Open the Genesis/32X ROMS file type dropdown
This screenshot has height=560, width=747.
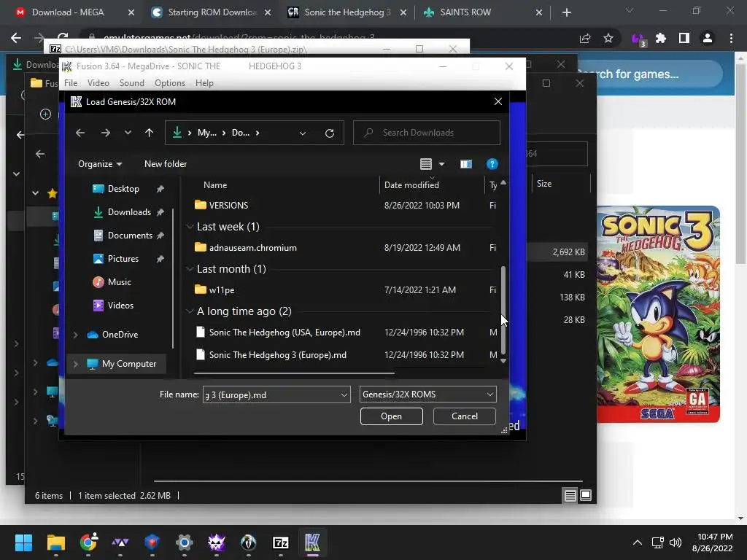[x=427, y=394]
